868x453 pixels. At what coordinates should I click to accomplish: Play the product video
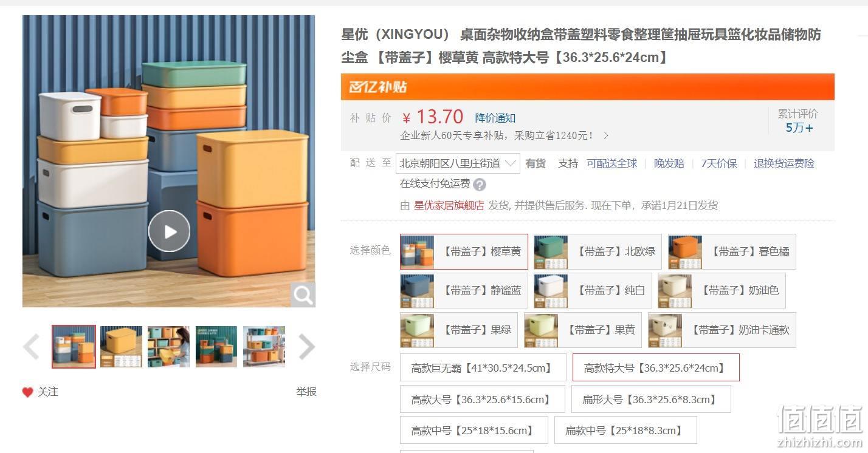[169, 231]
